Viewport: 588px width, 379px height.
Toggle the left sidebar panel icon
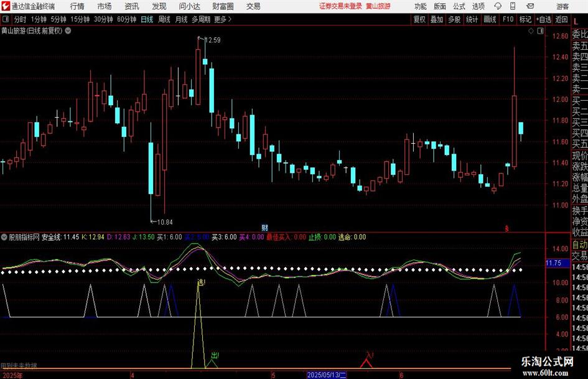coord(6,19)
